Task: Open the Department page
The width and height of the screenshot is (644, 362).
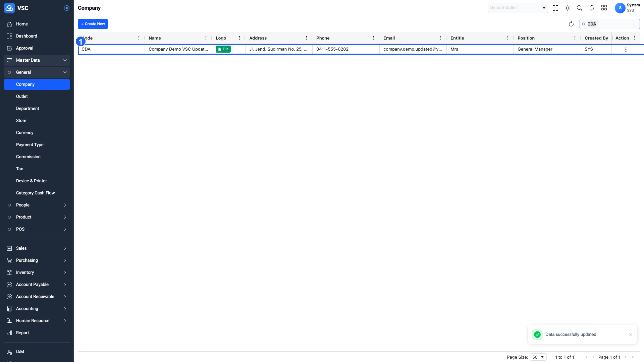Action: click(37, 109)
